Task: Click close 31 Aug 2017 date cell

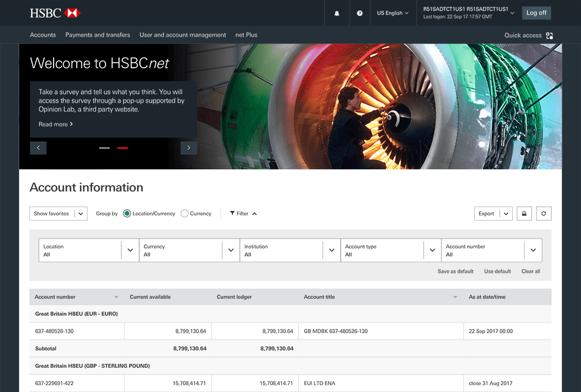Action: click(491, 383)
